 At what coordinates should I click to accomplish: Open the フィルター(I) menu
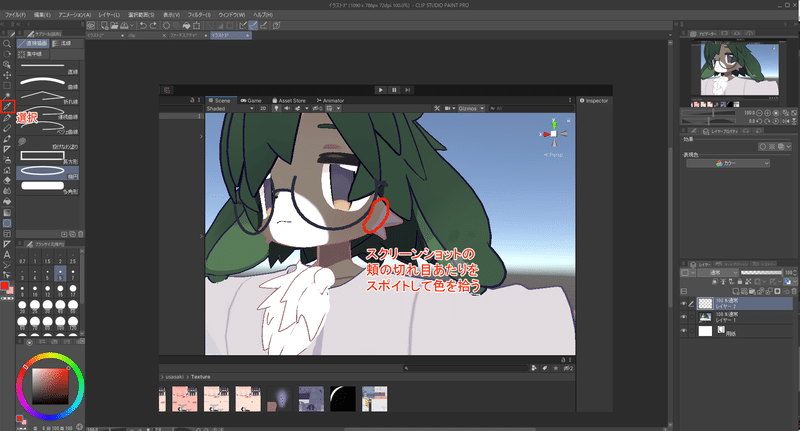[x=199, y=15]
